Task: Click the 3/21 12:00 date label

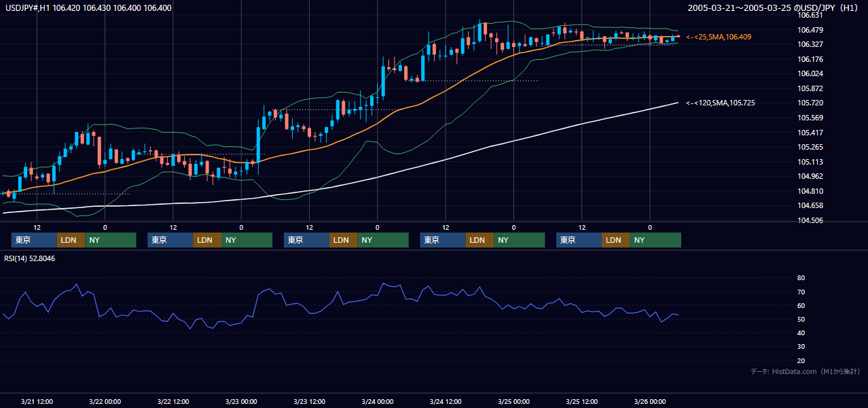Action: 37,401
